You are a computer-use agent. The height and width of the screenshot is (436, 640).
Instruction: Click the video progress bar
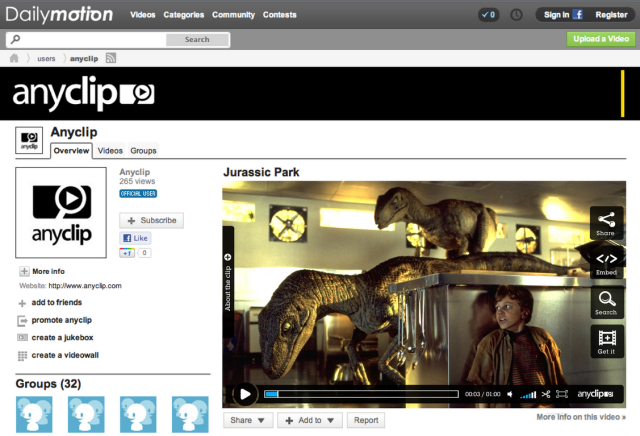click(x=361, y=394)
